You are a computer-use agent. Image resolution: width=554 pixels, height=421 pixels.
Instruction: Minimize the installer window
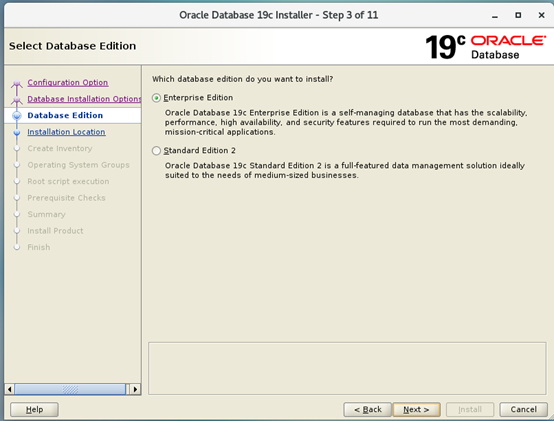(x=495, y=16)
